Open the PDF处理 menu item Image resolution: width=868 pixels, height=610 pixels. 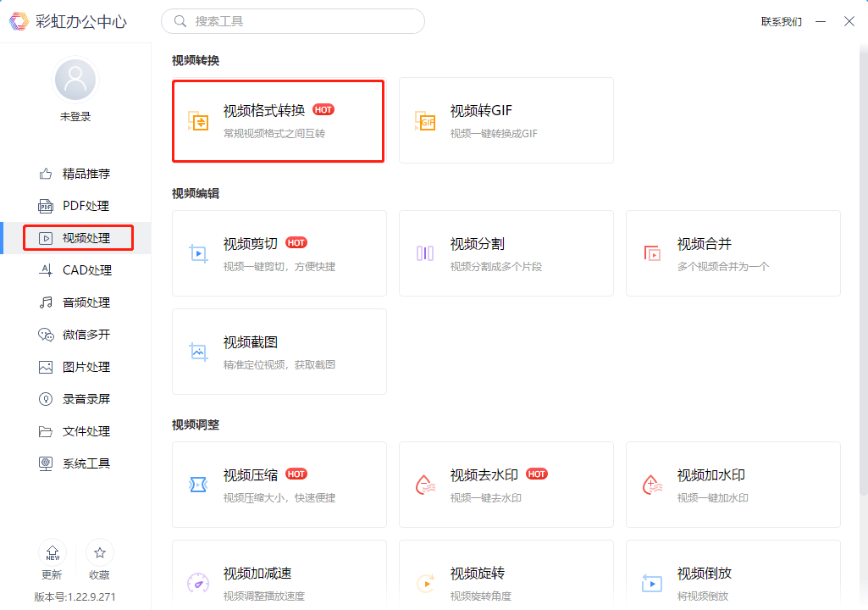coord(76,206)
